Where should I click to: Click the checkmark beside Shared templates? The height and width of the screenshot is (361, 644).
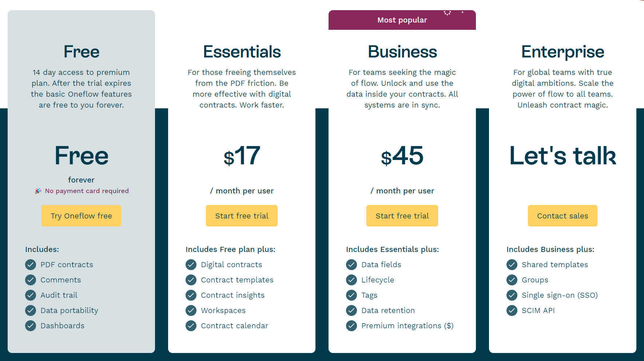click(x=512, y=265)
